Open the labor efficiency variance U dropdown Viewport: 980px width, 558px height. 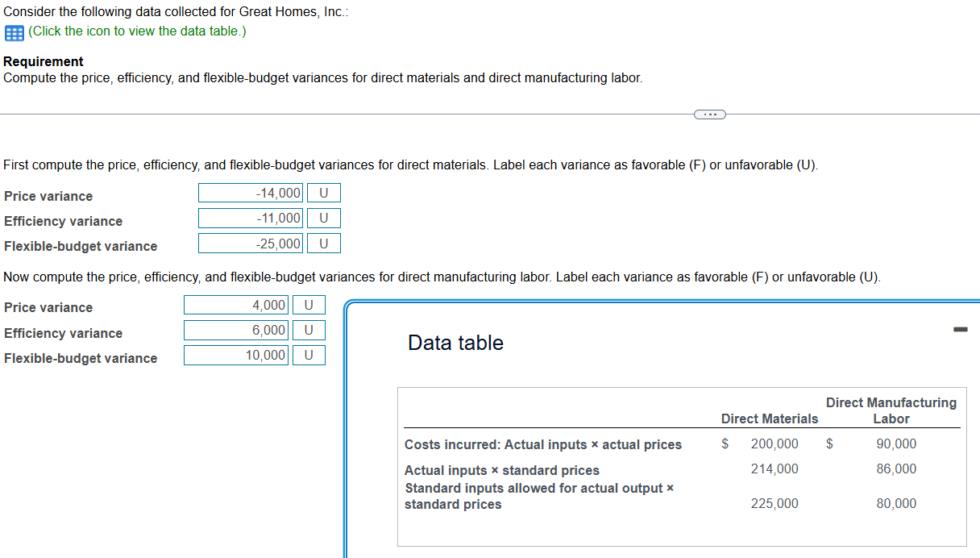pyautogui.click(x=309, y=330)
